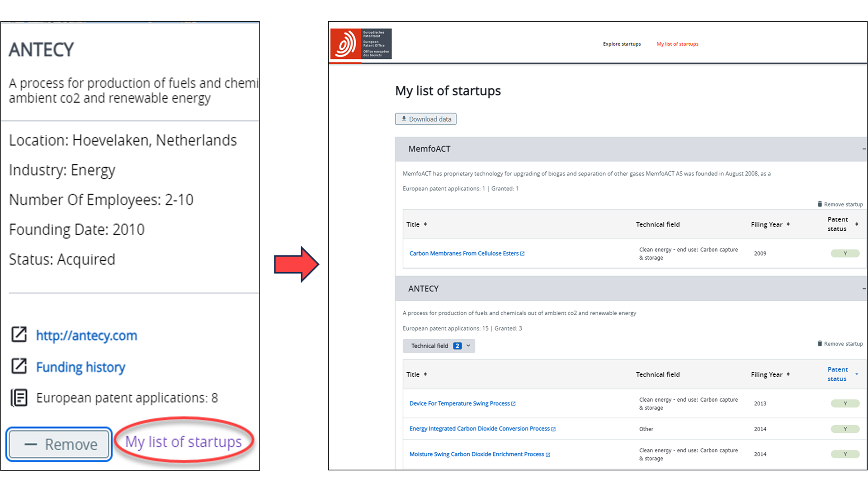Screen dimensions: 868x488
Task: Sort MemfoACT table by Title arrows
Action: [x=425, y=224]
